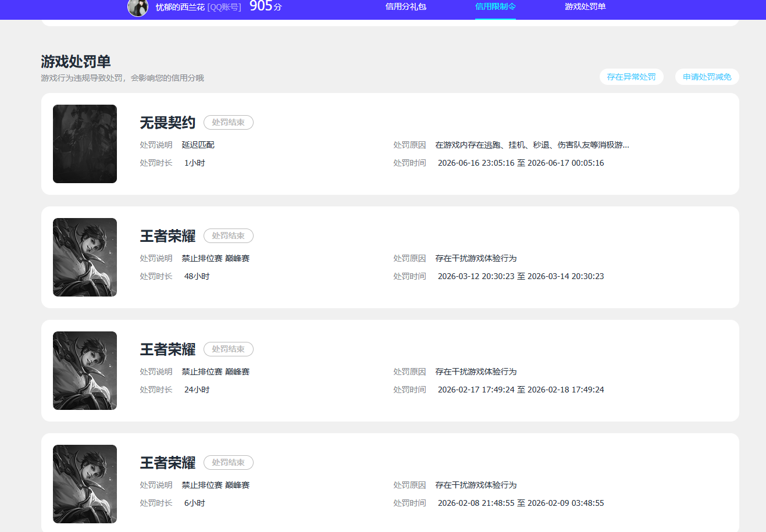The height and width of the screenshot is (532, 766).
Task: Open the 王者荣耀 thumbnail for the 48小时 penalty
Action: coord(85,257)
